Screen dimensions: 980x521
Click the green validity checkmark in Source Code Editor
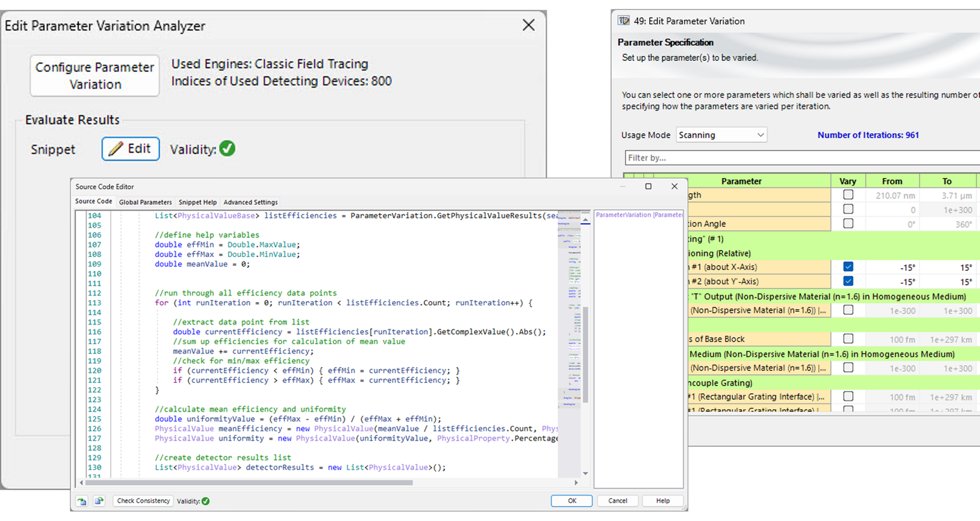(x=206, y=501)
